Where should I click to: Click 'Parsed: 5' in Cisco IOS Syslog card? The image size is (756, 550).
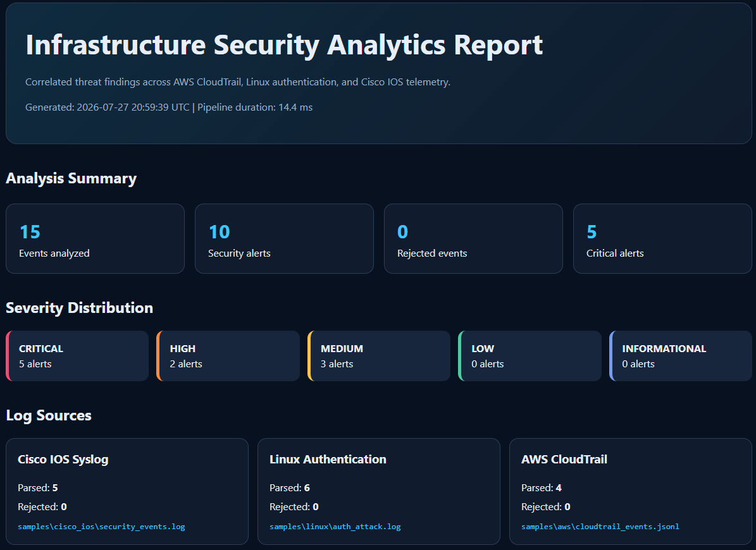[37, 488]
